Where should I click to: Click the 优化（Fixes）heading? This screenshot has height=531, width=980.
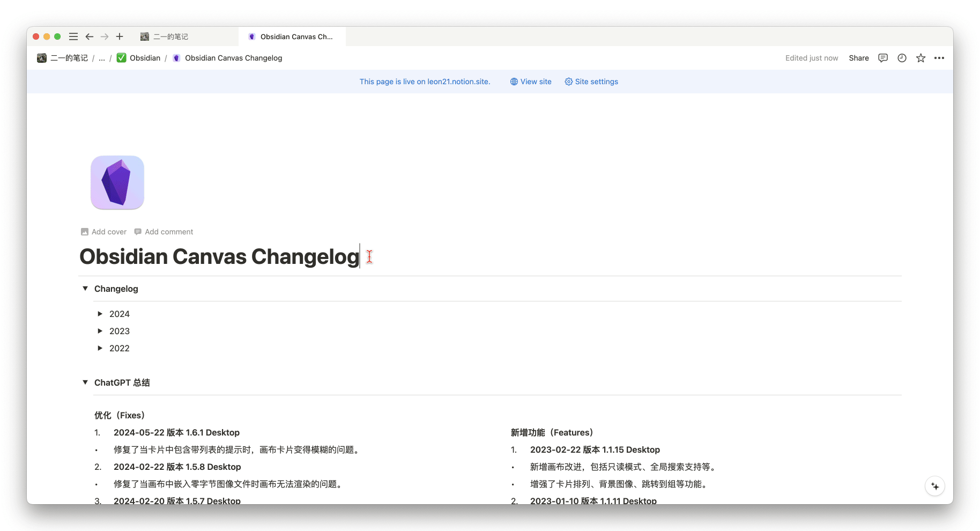click(120, 415)
